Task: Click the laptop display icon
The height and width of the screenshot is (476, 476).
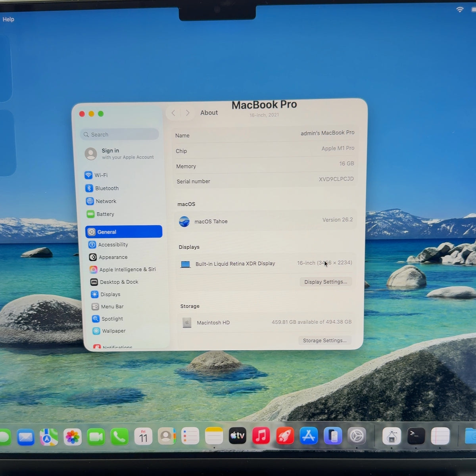Action: pos(185,264)
